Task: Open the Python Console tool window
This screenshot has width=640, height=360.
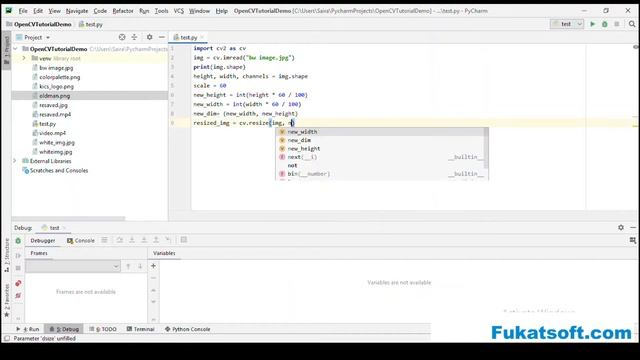Action: pyautogui.click(x=187, y=329)
